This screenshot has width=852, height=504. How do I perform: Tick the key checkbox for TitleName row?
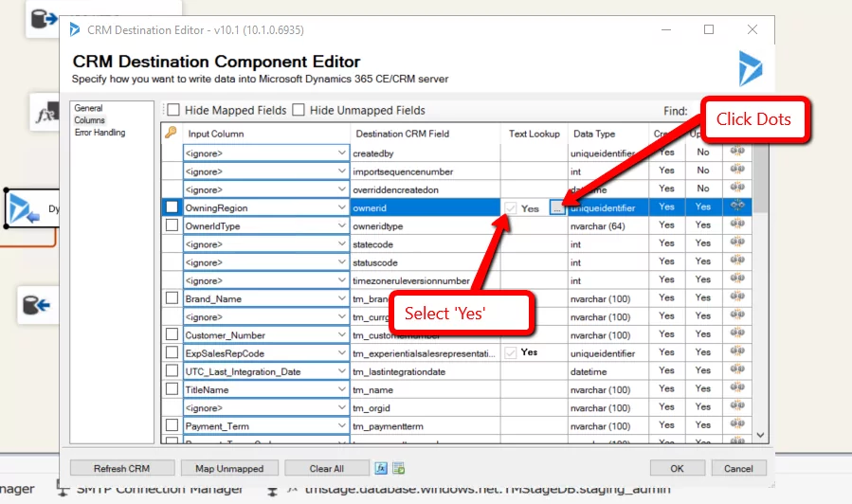pyautogui.click(x=172, y=388)
